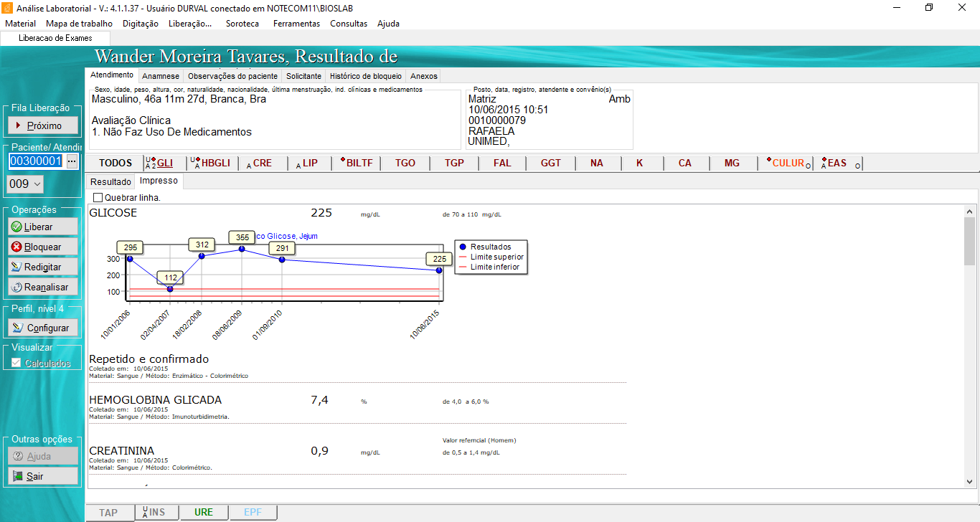Open the Histórico de bloqueio tab

coord(366,76)
